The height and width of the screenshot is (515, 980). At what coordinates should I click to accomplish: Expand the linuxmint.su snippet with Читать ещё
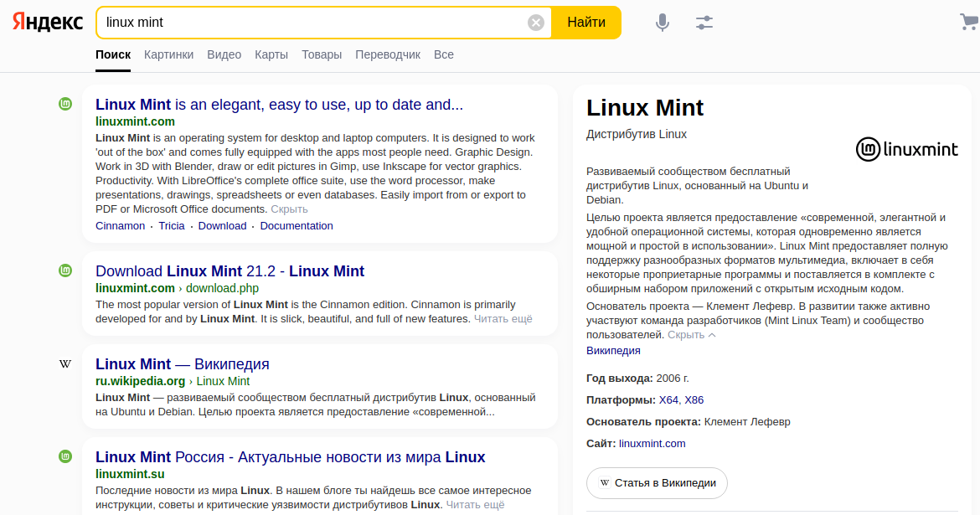pyautogui.click(x=475, y=504)
